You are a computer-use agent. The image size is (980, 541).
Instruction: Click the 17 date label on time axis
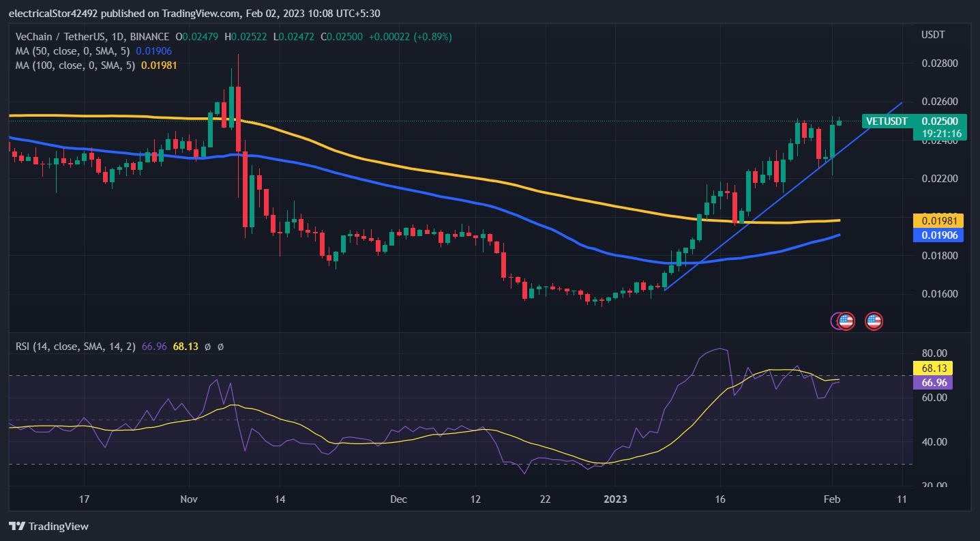pos(85,499)
